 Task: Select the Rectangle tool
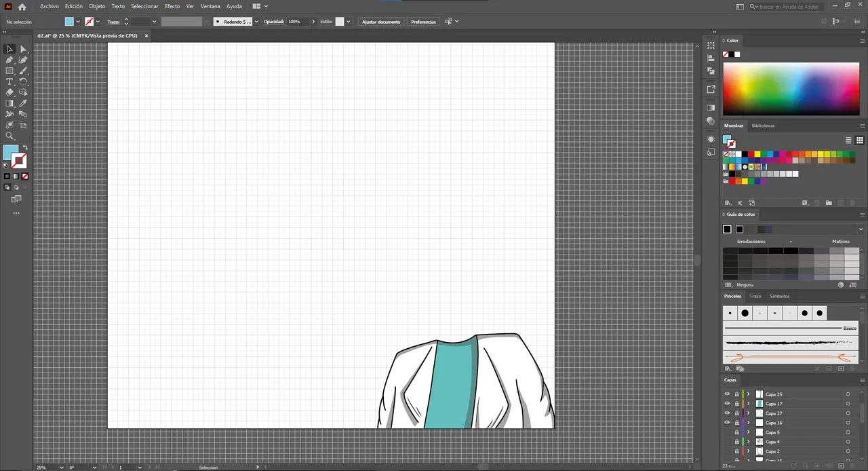point(9,71)
